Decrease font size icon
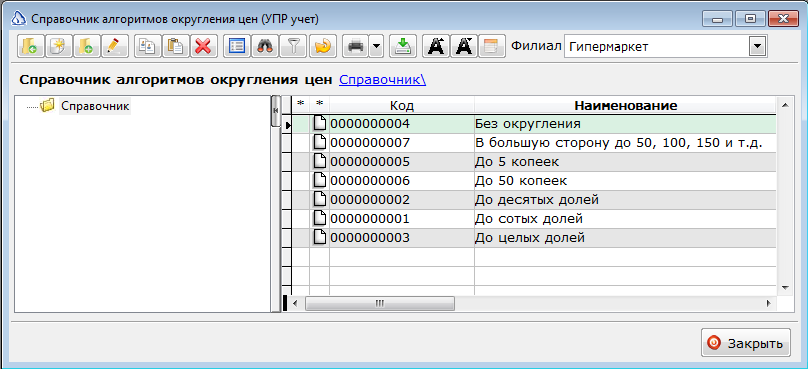Image resolution: width=808 pixels, height=369 pixels. [x=464, y=46]
